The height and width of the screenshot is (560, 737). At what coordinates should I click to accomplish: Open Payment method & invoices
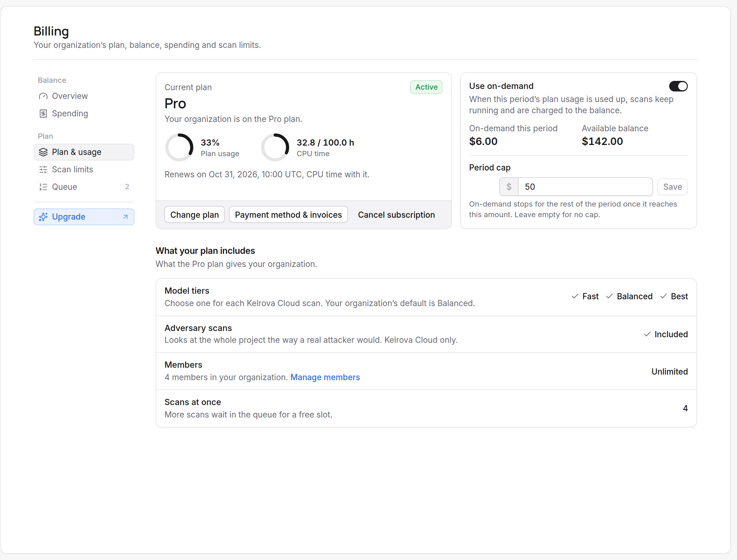click(289, 215)
